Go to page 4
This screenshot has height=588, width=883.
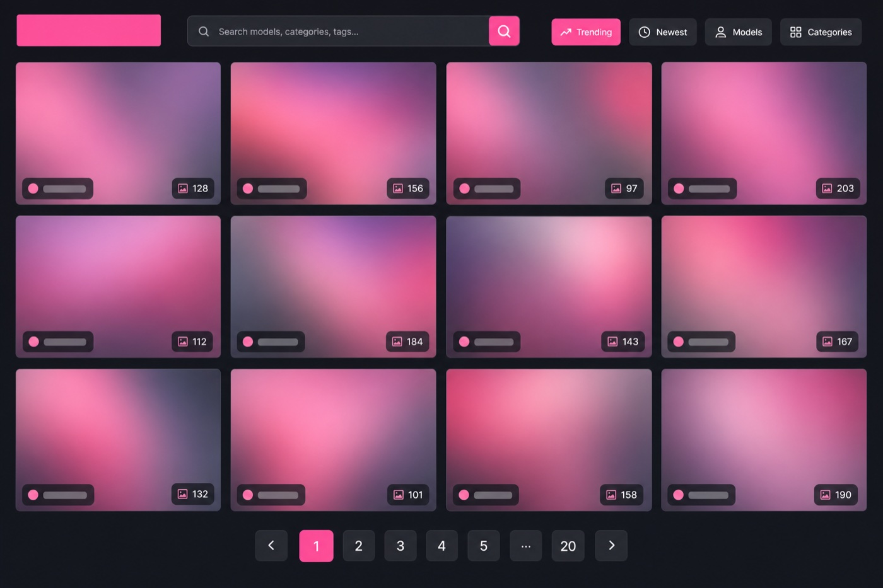coord(441,546)
